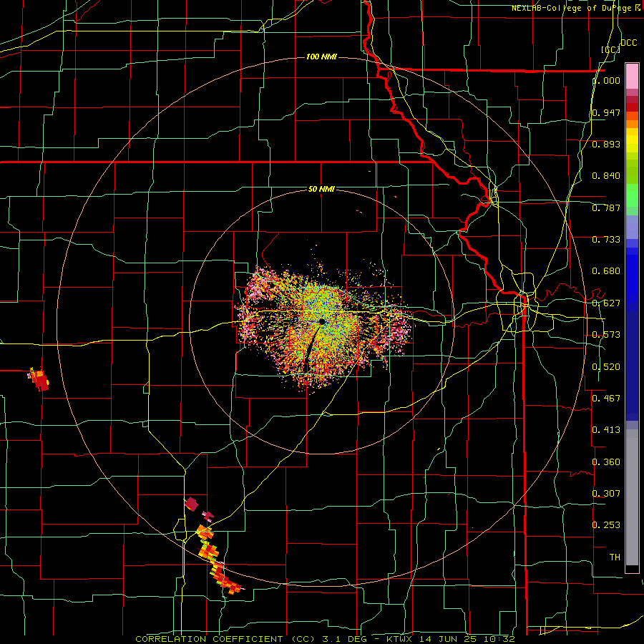Screen dimensions: 644x644
Task: Click the 0.253 scale label
Action: coord(606,525)
